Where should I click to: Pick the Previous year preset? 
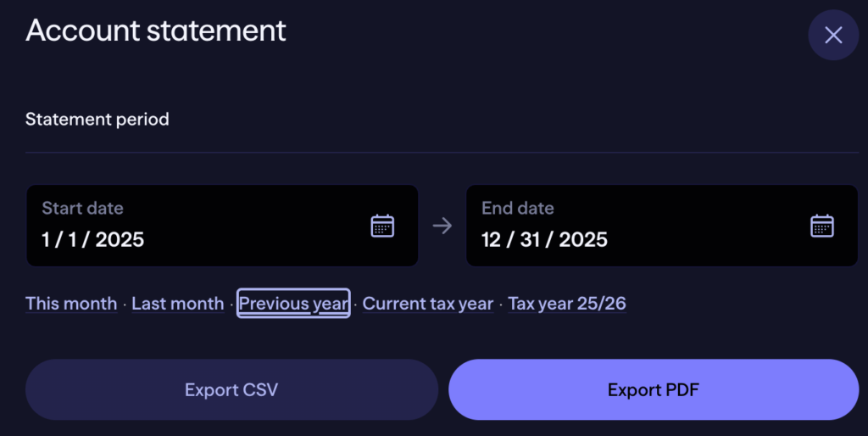[293, 304]
